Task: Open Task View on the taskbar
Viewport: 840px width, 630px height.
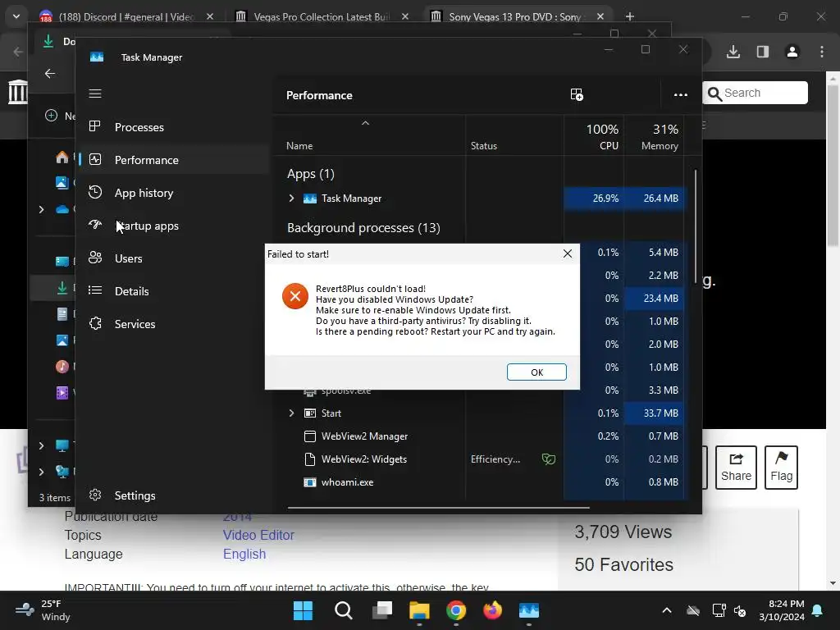Action: pyautogui.click(x=382, y=610)
